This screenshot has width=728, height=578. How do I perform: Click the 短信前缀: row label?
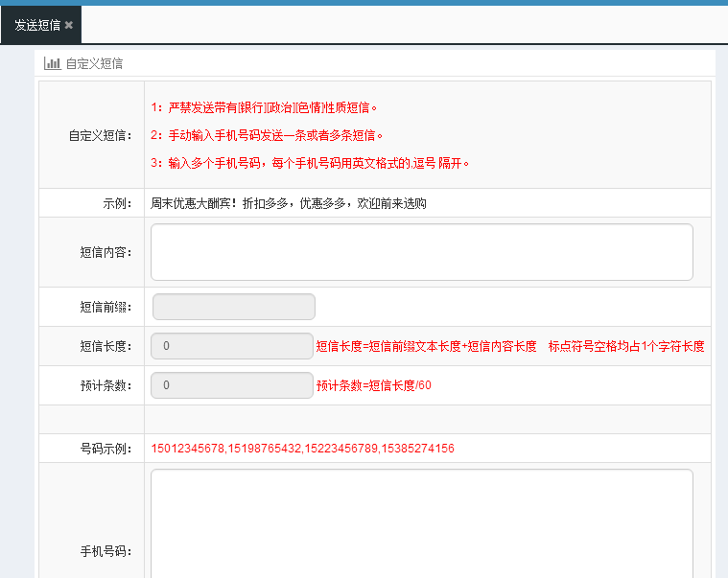coord(106,307)
